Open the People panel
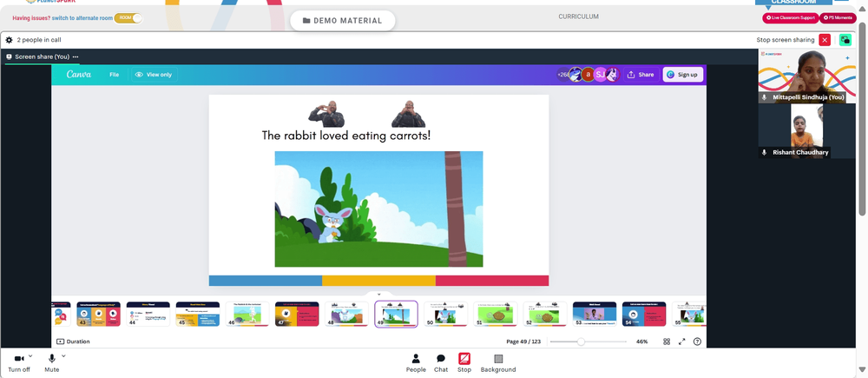Image resolution: width=868 pixels, height=378 pixels. (416, 363)
